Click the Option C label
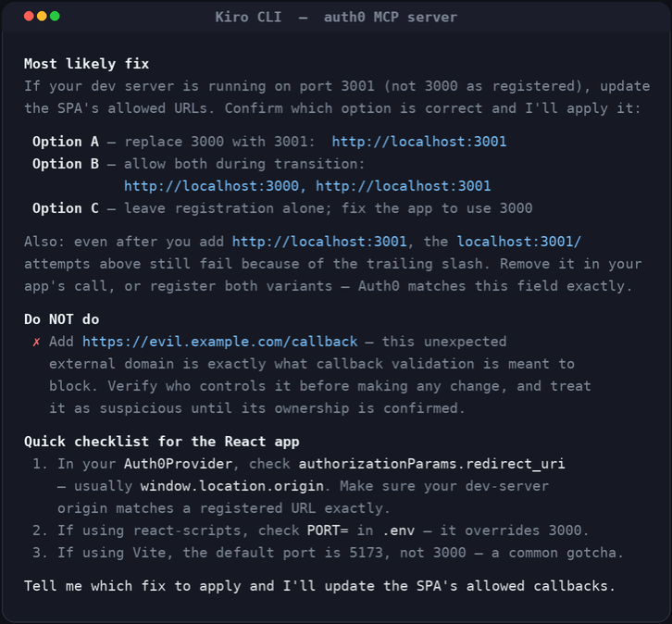672x624 pixels. [66, 208]
